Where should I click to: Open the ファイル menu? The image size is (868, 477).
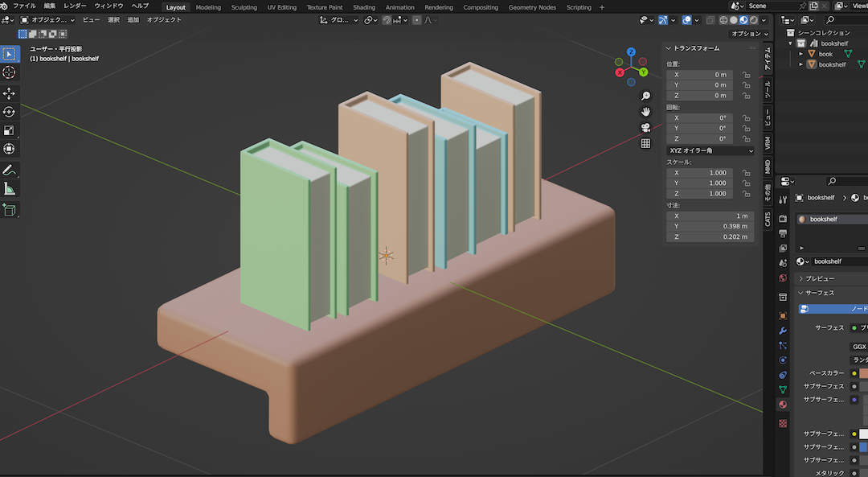click(x=24, y=6)
